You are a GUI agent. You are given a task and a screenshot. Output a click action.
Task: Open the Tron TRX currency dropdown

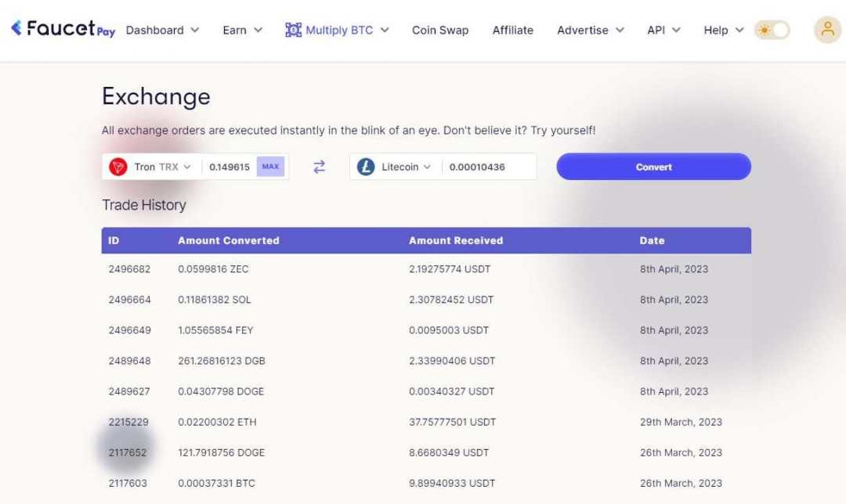pyautogui.click(x=168, y=166)
